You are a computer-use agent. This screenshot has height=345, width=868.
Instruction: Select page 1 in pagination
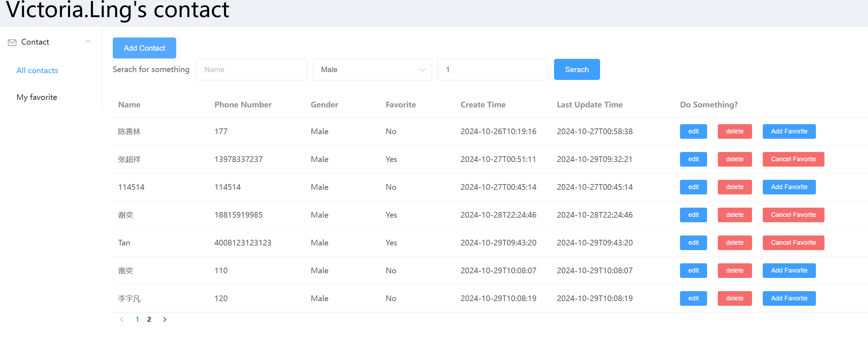(x=137, y=319)
